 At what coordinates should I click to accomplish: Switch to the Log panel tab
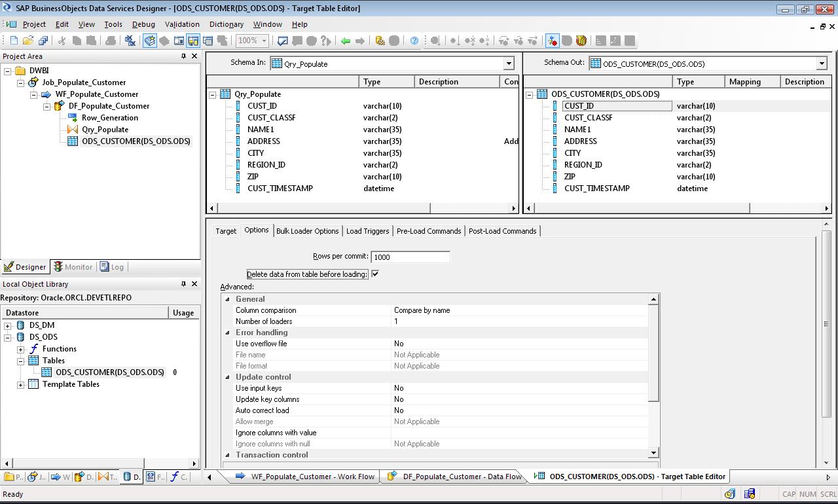point(112,267)
